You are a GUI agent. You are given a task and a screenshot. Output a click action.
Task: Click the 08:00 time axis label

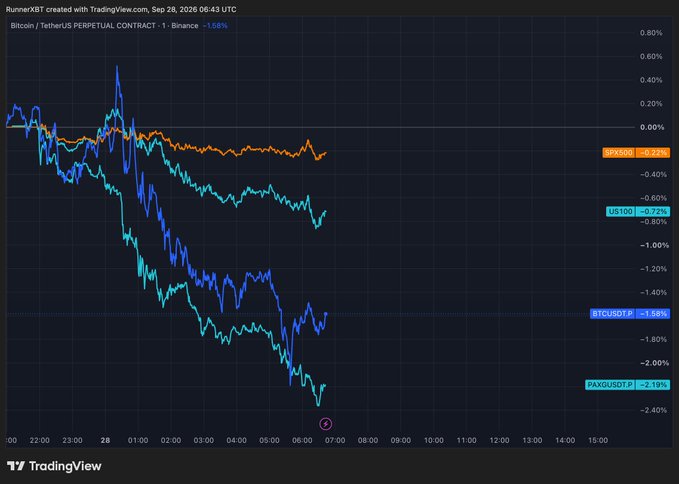click(x=368, y=440)
